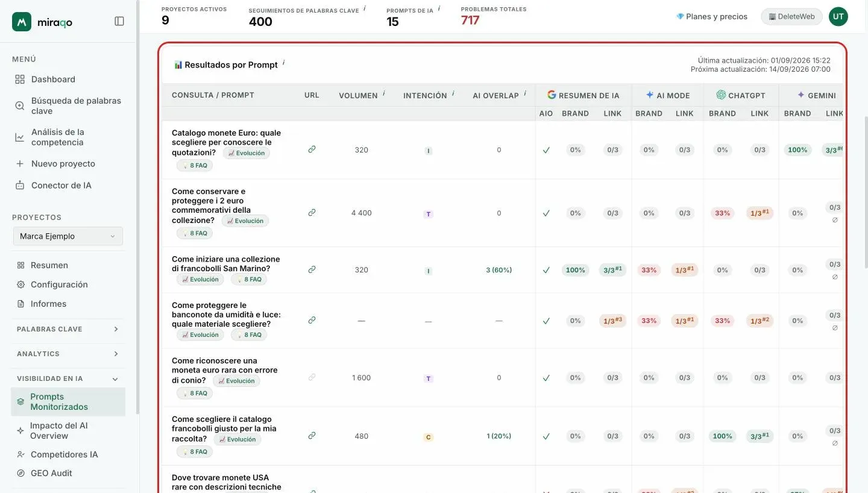
Task: Expand the Analytics section
Action: tap(68, 354)
